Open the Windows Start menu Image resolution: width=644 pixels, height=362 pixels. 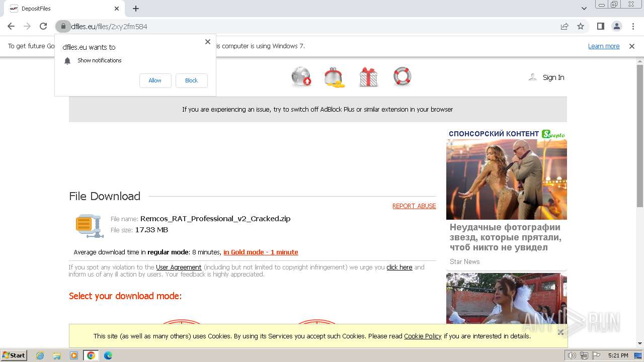pyautogui.click(x=14, y=355)
